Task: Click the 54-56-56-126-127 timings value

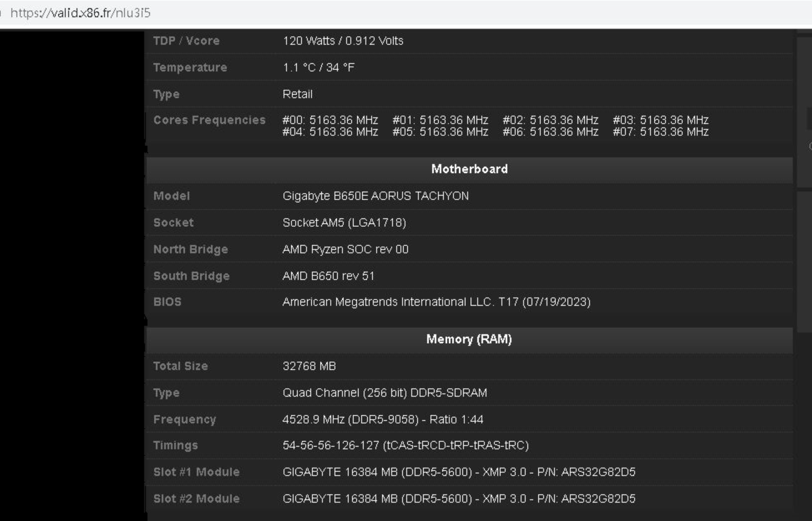Action: click(x=405, y=445)
